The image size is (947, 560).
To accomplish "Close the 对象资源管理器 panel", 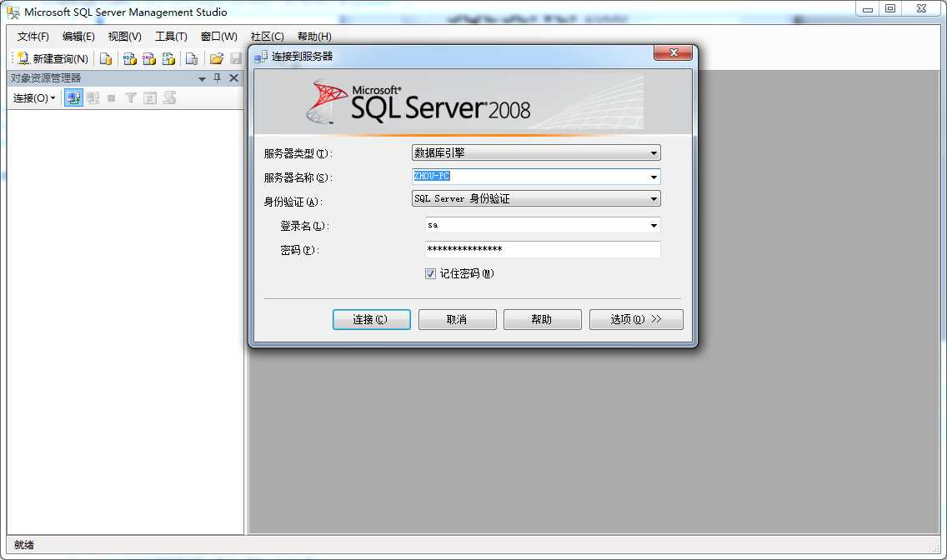I will 233,77.
